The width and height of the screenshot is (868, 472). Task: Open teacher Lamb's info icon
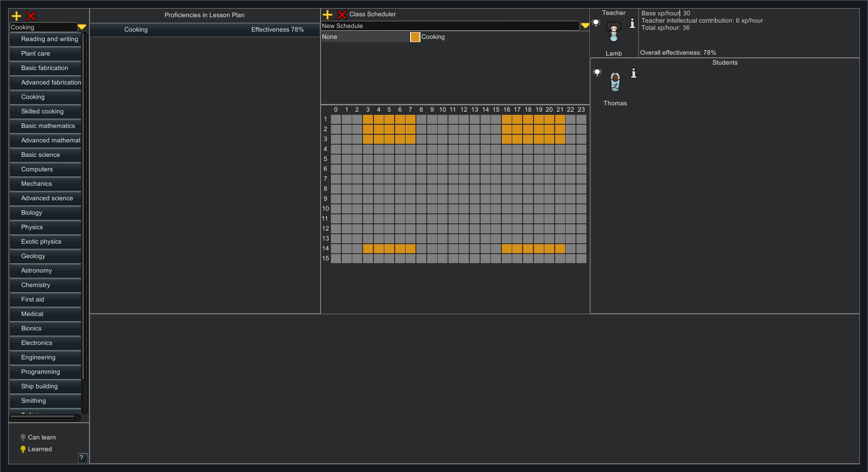(x=632, y=24)
